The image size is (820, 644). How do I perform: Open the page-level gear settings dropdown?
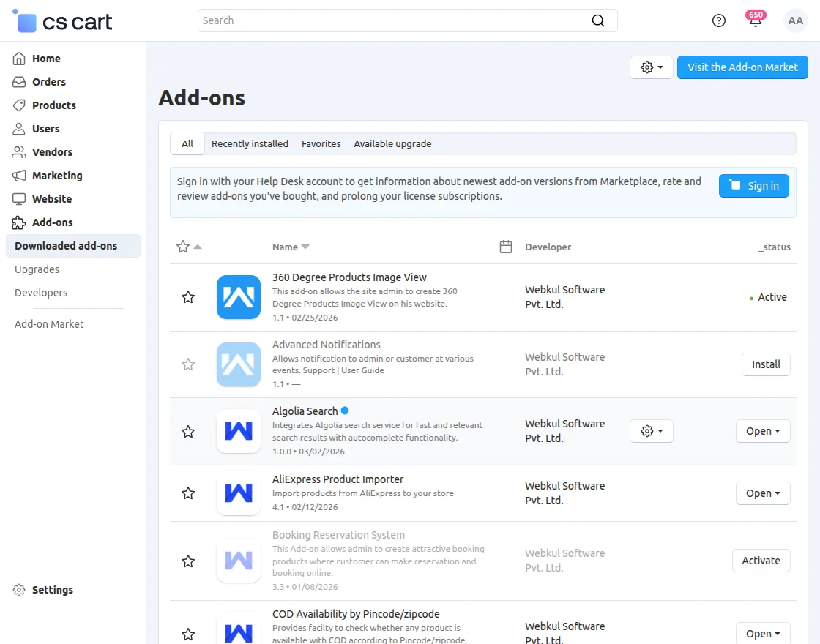pyautogui.click(x=651, y=67)
